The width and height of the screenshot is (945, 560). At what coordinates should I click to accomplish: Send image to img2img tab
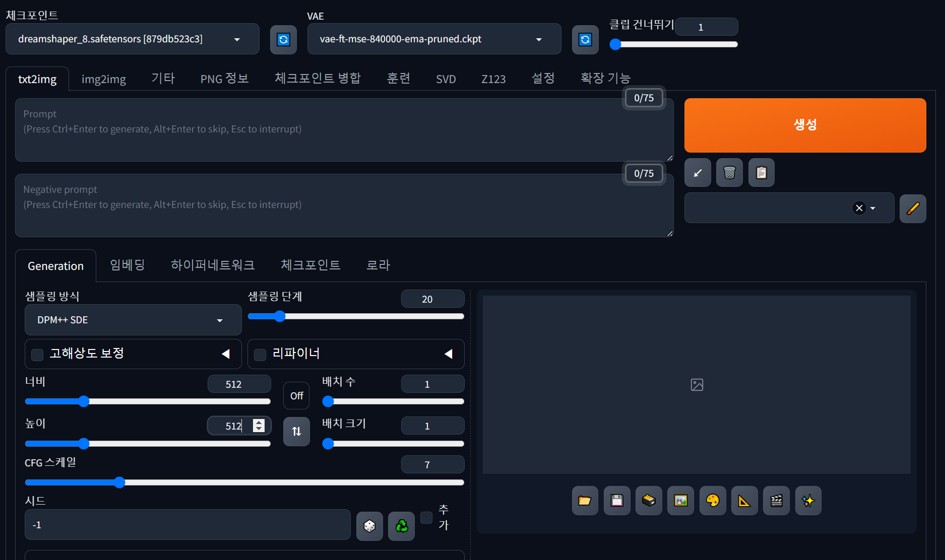coord(680,501)
